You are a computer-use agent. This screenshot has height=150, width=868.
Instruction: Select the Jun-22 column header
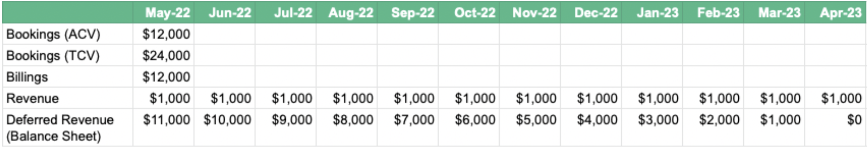(229, 13)
